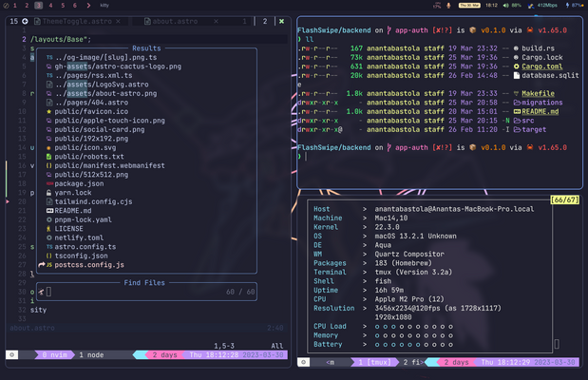Select public/512x512.png result
The width and height of the screenshot is (588, 380).
point(91,175)
